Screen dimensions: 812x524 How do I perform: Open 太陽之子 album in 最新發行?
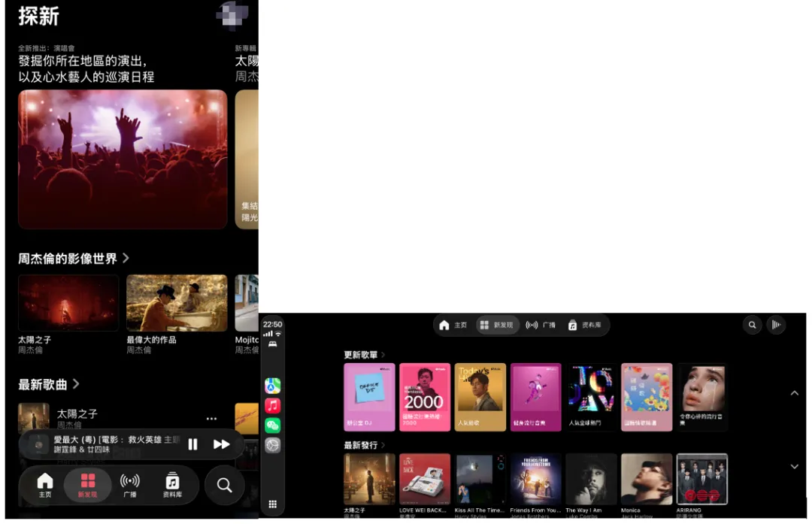(x=369, y=479)
